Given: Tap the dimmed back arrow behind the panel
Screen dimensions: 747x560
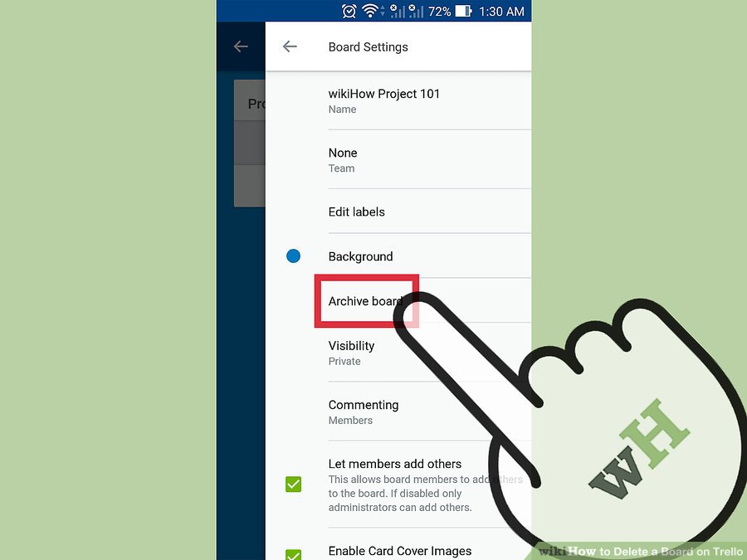Looking at the screenshot, I should [241, 46].
